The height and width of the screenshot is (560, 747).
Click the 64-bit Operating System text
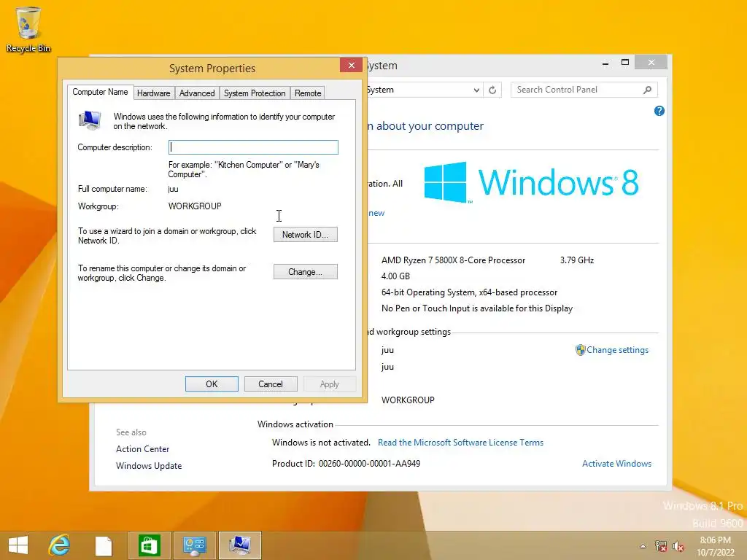click(469, 292)
